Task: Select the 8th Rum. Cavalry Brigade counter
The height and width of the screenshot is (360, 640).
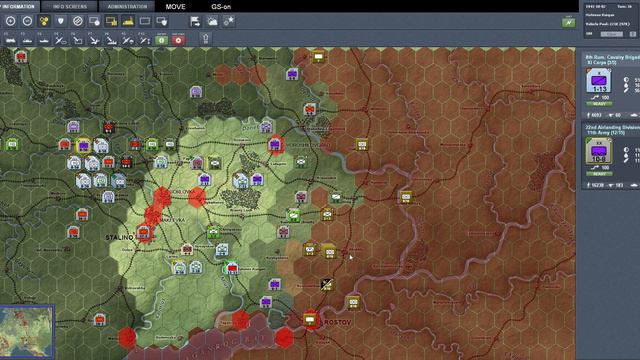Action: 599,81
